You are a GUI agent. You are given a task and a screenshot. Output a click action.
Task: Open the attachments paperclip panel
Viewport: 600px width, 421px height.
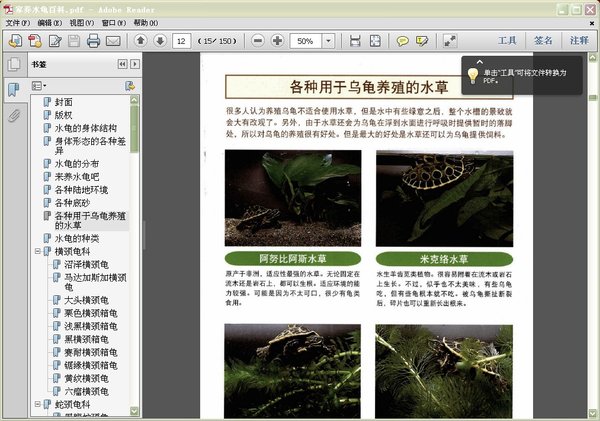14,115
